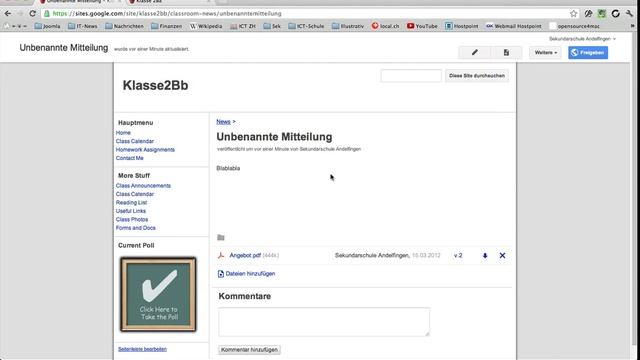This screenshot has width=640, height=360.
Task: Click the browser back arrow
Action: pos(7,13)
